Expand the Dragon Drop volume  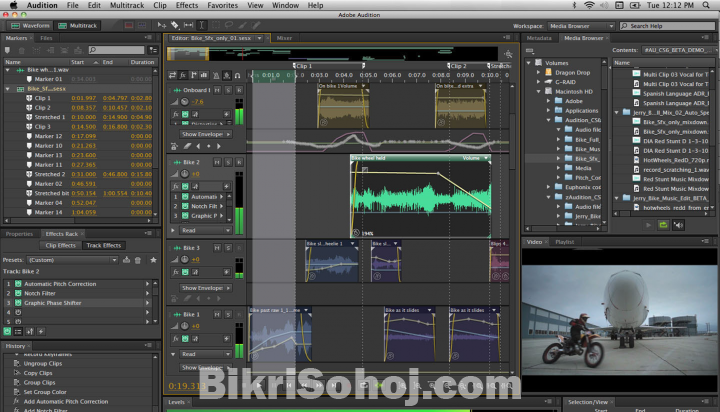tap(539, 72)
